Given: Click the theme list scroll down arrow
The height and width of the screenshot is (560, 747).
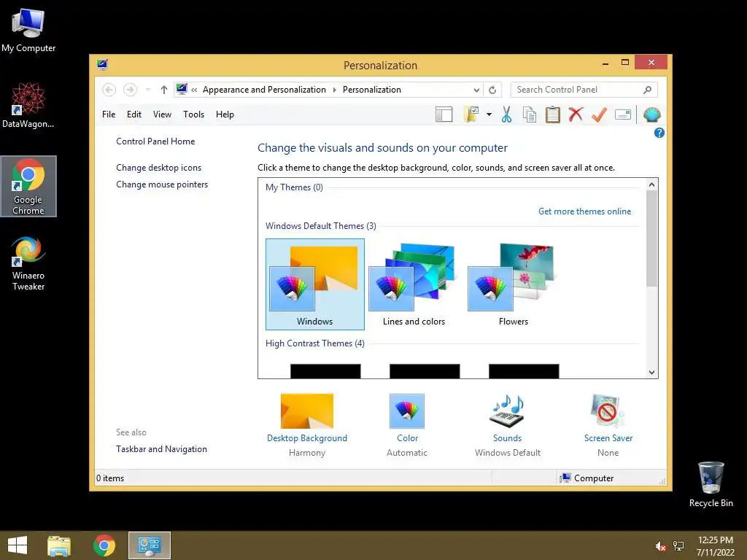Looking at the screenshot, I should pyautogui.click(x=651, y=373).
